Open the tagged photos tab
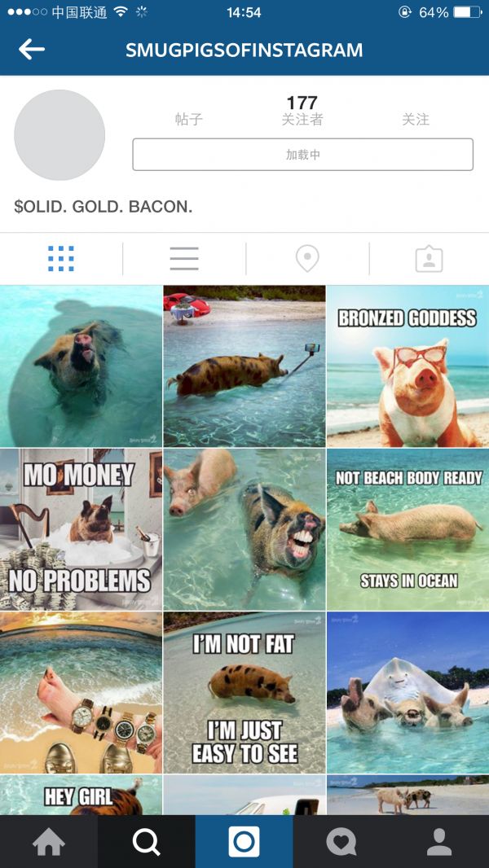 coord(430,258)
